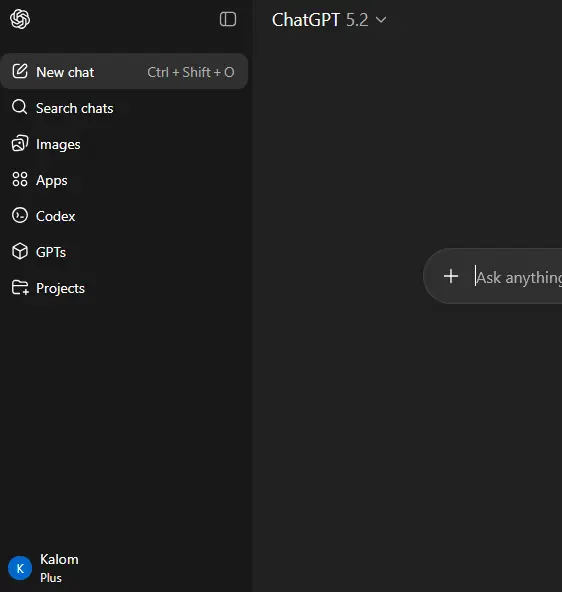Click the New chat pencil icon

(20, 71)
